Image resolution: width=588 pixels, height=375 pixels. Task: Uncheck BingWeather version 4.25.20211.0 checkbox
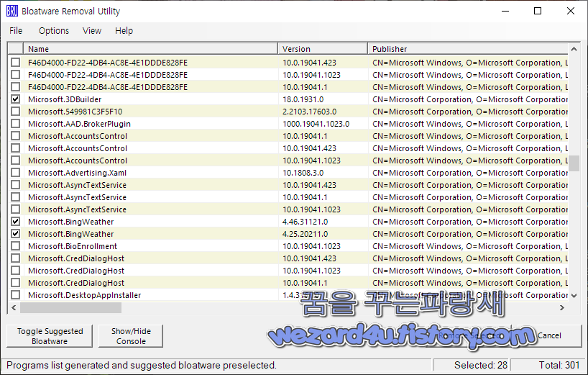(15, 234)
